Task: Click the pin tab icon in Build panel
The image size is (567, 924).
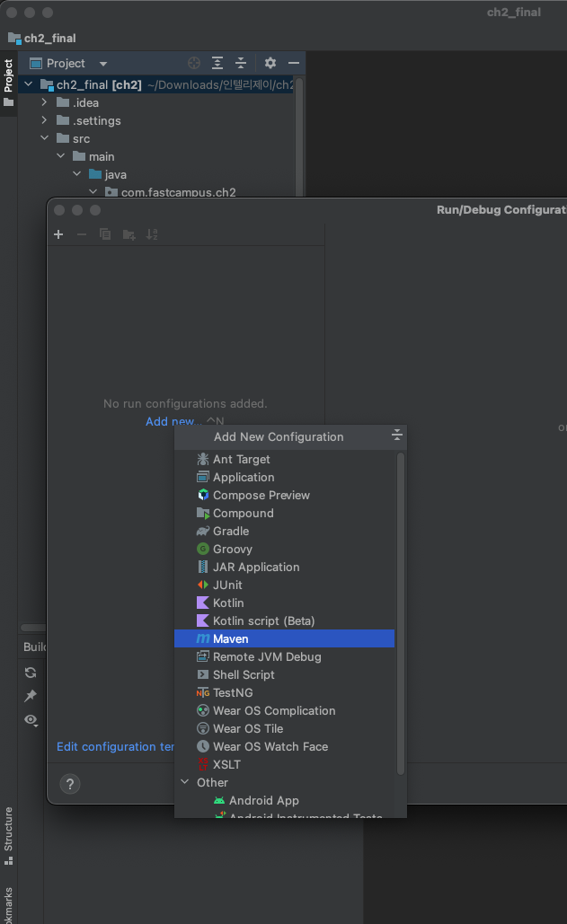Action: (x=31, y=696)
